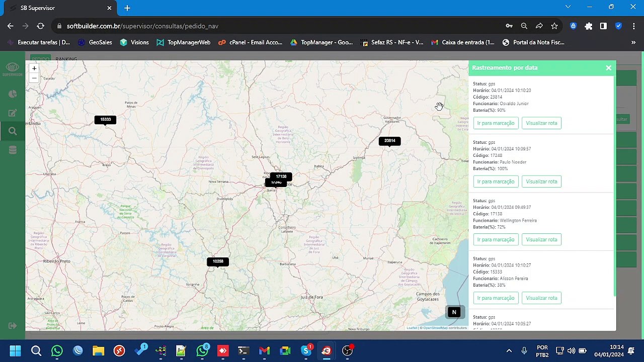Open the search/consultas section in sidebar
Image resolution: width=644 pixels, height=362 pixels.
click(13, 131)
